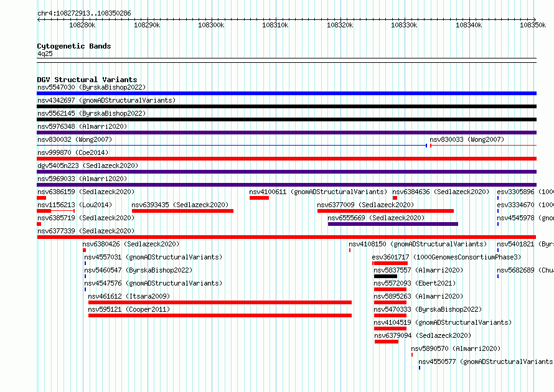Viewport: 554px width, 392px height.
Task: Select the red nsv6393435 variant bar
Action: (182, 211)
